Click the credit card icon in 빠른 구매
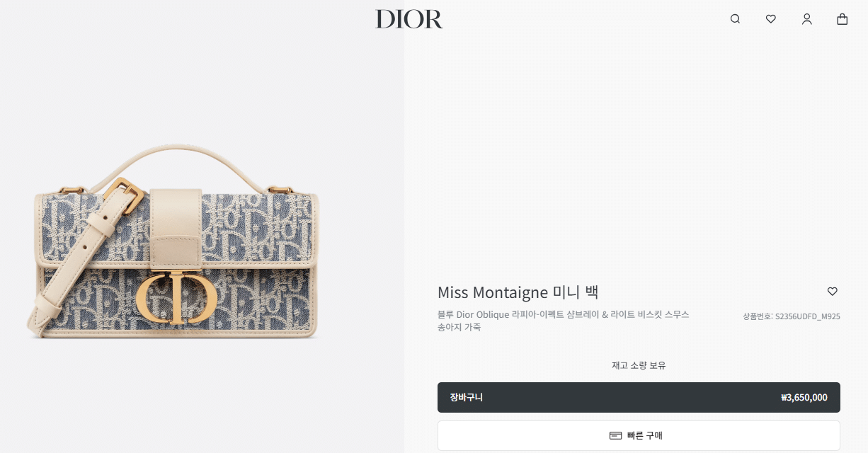The image size is (868, 453). tap(615, 435)
